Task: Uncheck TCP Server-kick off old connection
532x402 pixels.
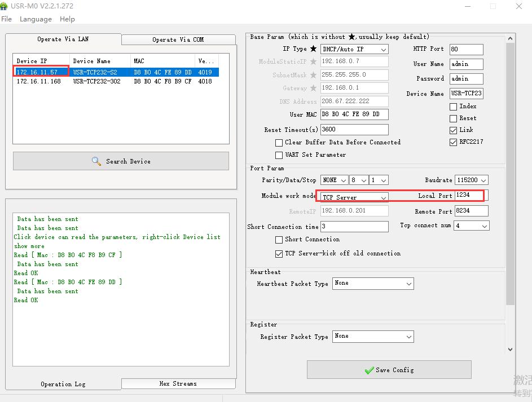Action: click(x=279, y=254)
